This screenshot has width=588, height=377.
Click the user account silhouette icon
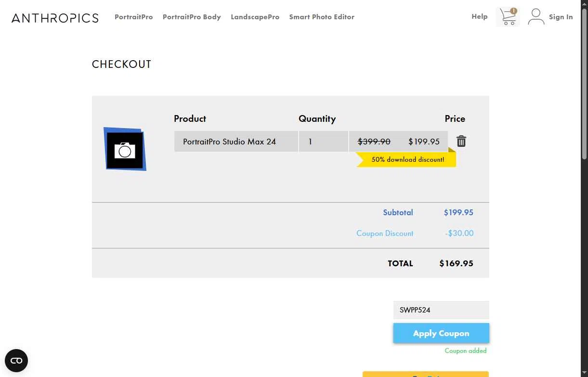536,17
